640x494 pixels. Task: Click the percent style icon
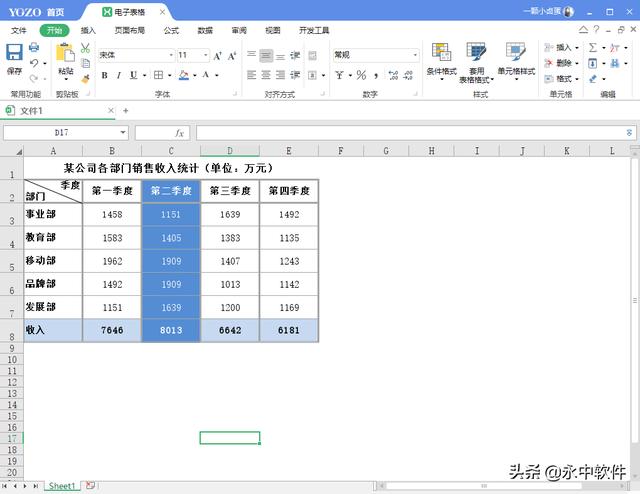click(x=361, y=75)
